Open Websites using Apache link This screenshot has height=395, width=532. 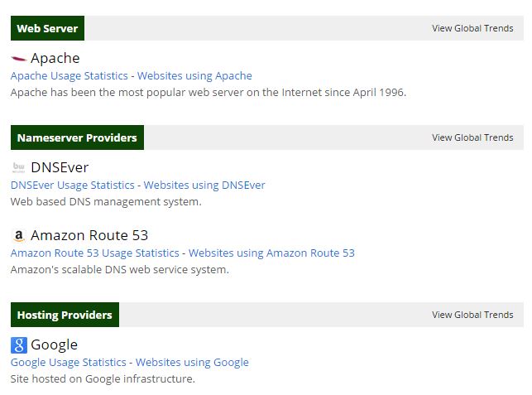click(194, 75)
